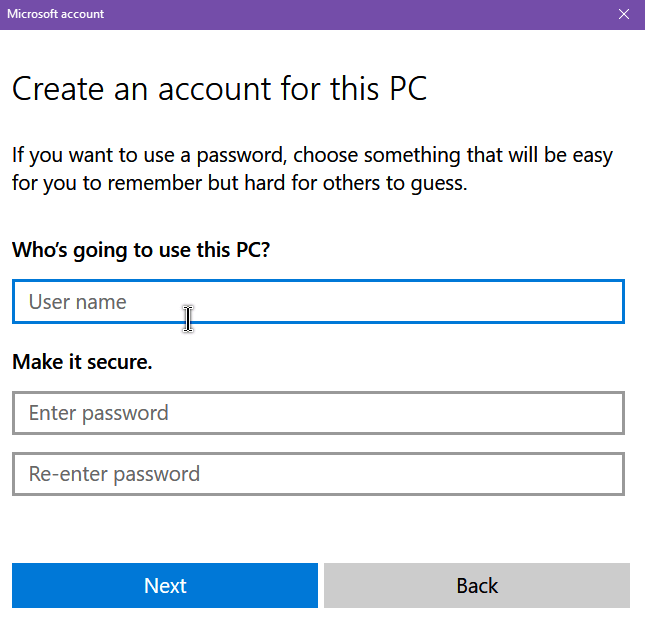Viewport: 645px width, 630px height.
Task: Click the 'Re-enter password' placeholder text
Action: (x=114, y=474)
